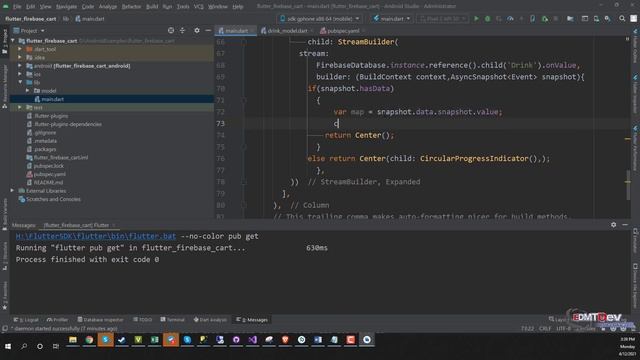
Task: Click the Windows Start button
Action: pyautogui.click(x=8, y=346)
